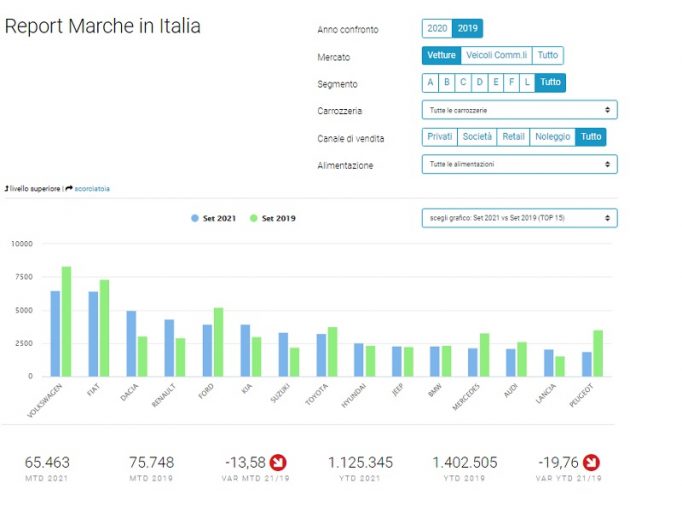
Task: Click the Report Marche in Italia heading
Action: pos(103,26)
